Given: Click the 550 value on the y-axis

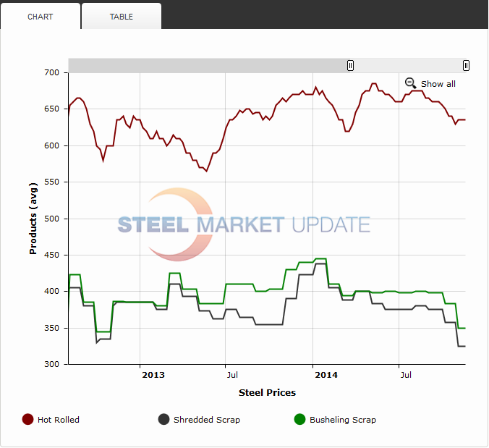Looking at the screenshot, I should pos(53,182).
